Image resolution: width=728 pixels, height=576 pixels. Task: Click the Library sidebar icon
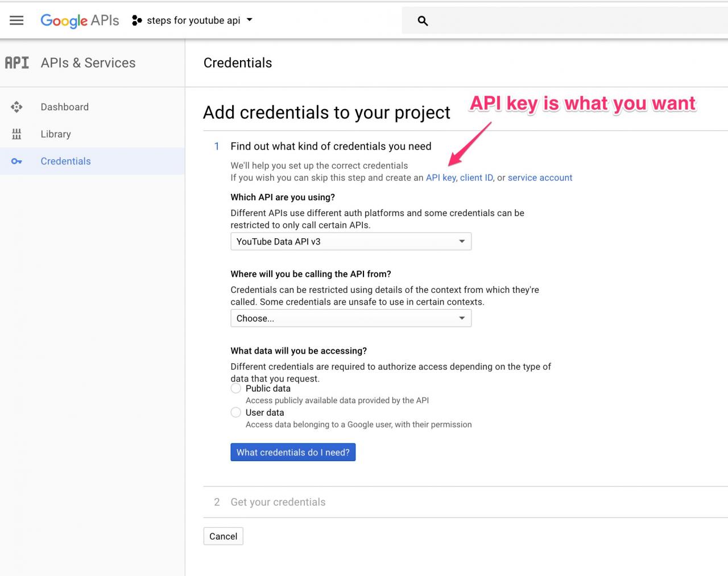coord(16,134)
